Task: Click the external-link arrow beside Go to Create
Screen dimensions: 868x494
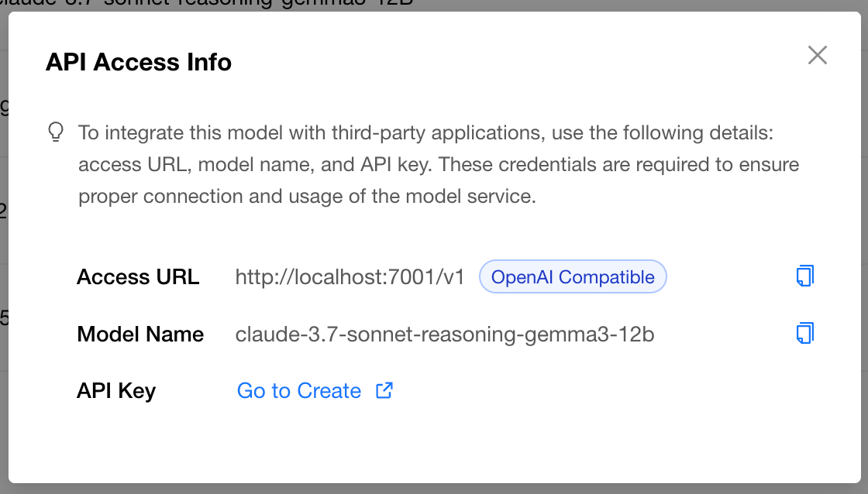Action: click(384, 390)
